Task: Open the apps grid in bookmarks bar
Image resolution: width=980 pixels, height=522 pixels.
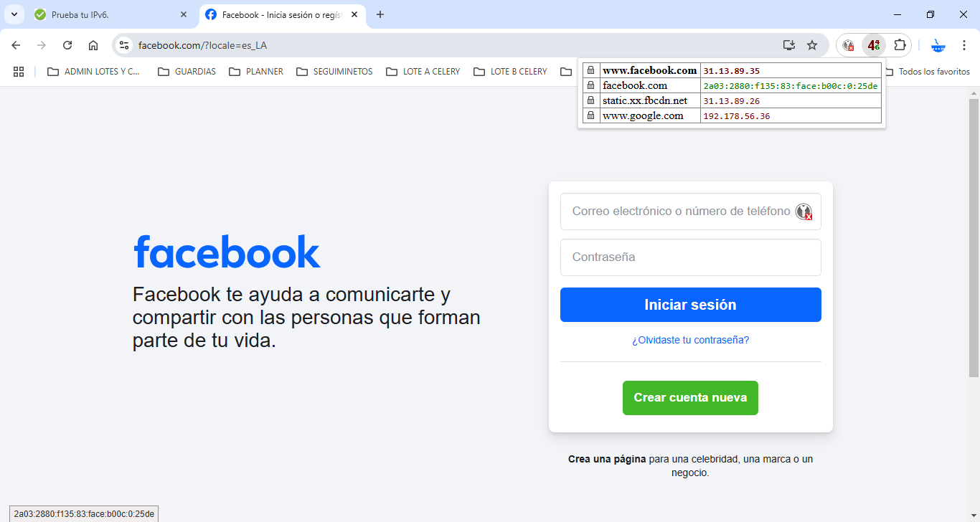Action: click(19, 72)
